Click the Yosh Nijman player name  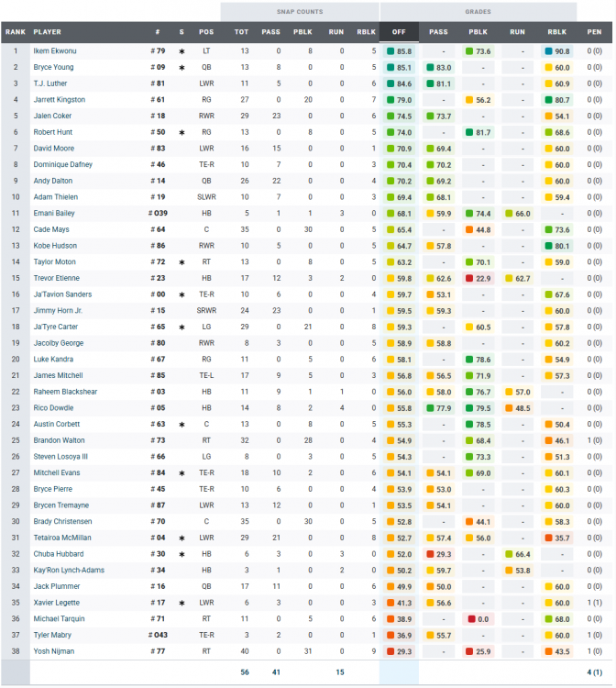click(x=53, y=651)
